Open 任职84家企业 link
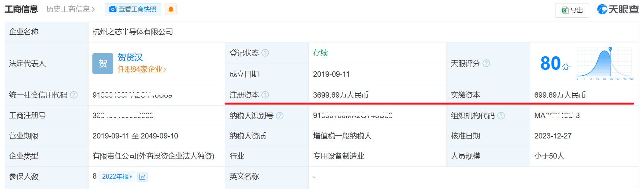644x189 pixels. click(142, 69)
